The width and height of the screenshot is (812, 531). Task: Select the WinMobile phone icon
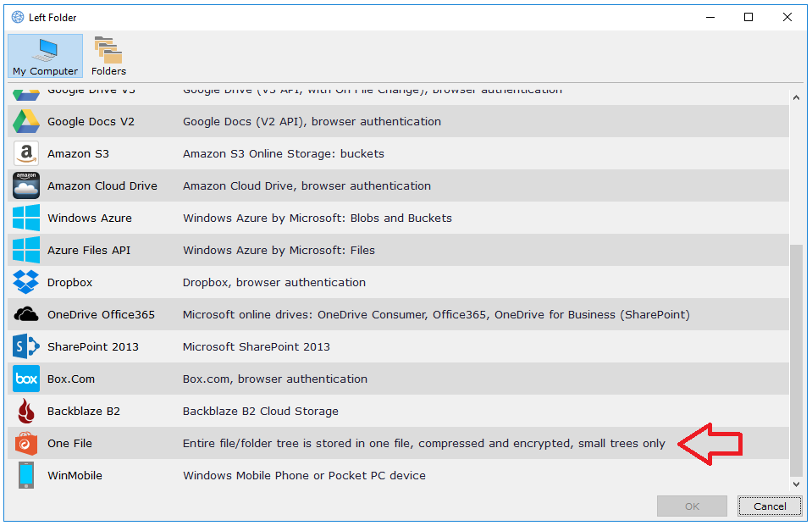(x=26, y=476)
